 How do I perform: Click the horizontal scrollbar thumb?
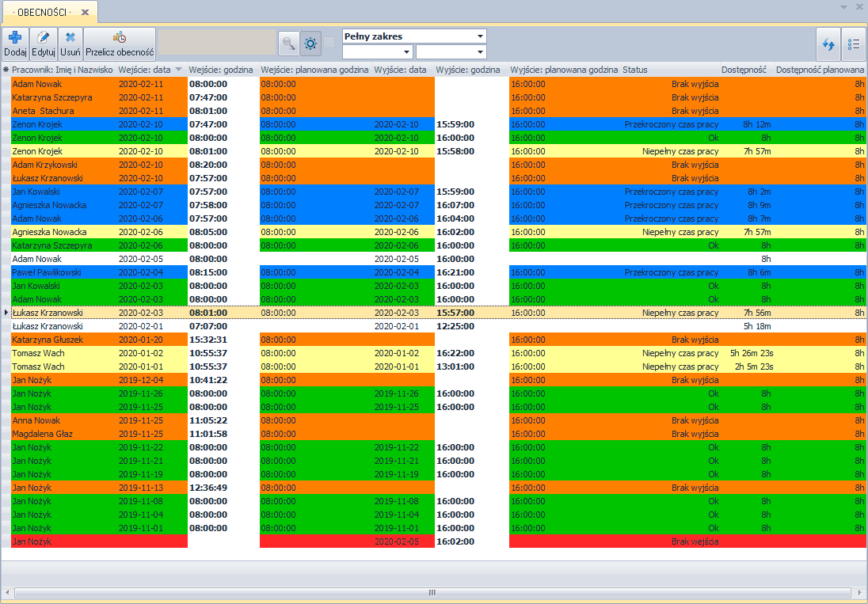point(432,593)
